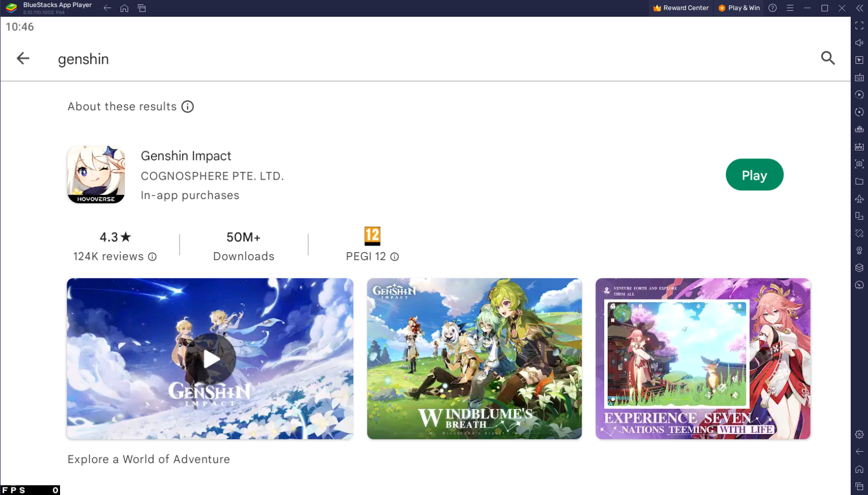Click the volume speaker icon in sidebar

(x=859, y=43)
